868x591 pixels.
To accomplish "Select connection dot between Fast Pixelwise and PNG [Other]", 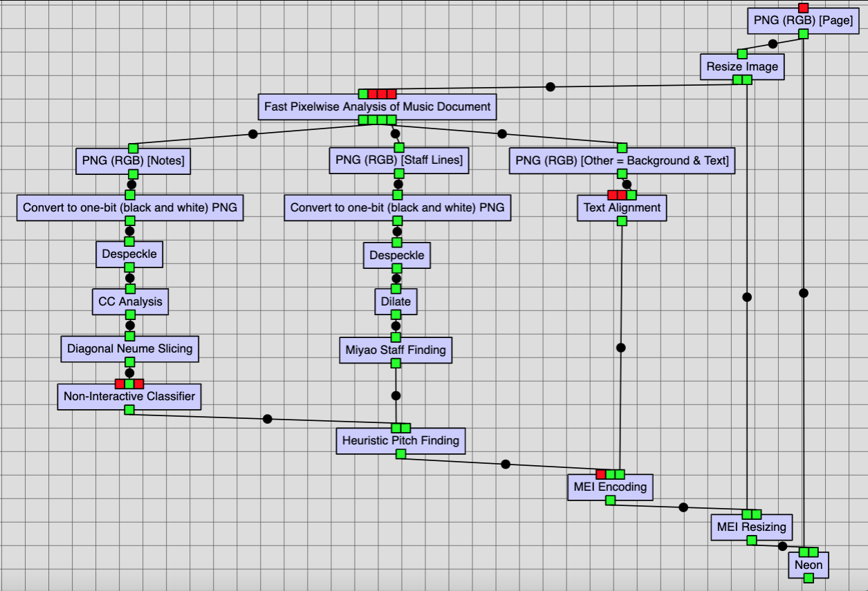I will pyautogui.click(x=502, y=134).
